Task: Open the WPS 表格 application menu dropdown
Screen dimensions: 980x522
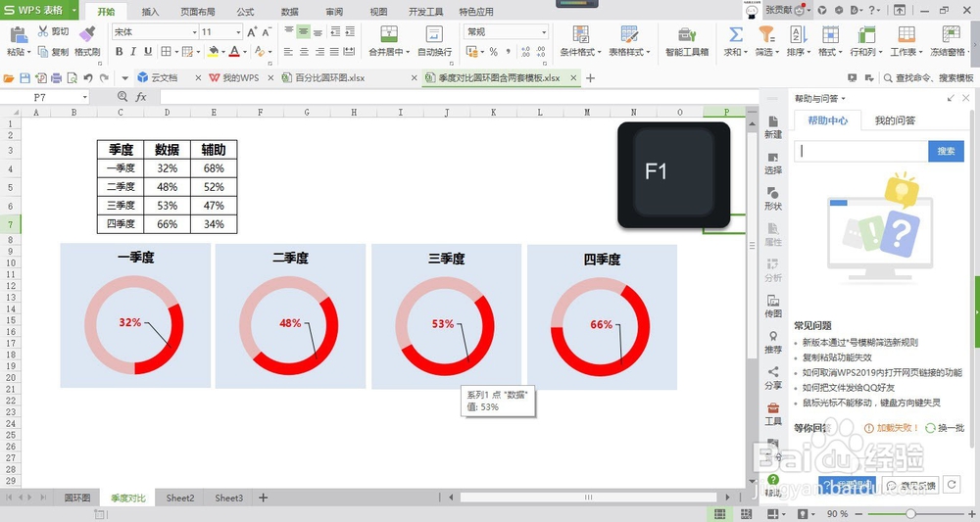Action: [x=73, y=10]
